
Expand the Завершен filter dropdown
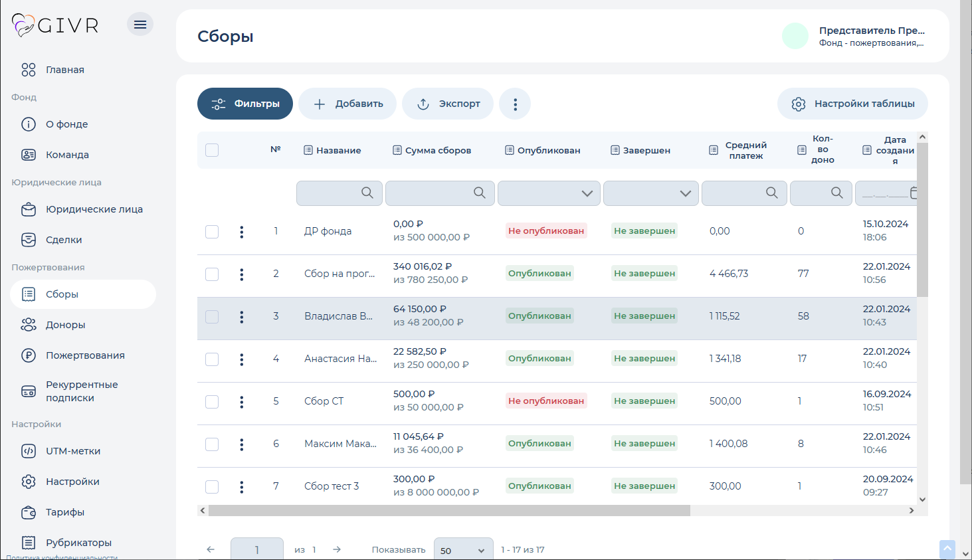click(x=651, y=193)
